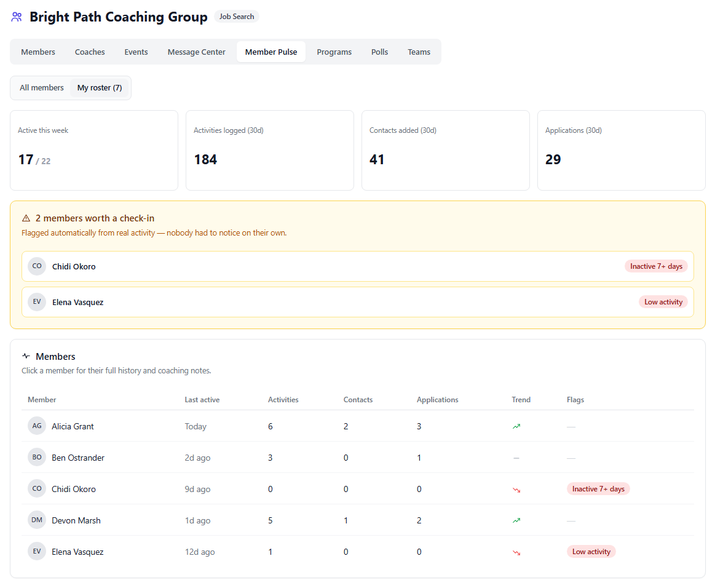Click the '2d ago' last active cell
The width and height of the screenshot is (715, 588).
[x=197, y=458]
